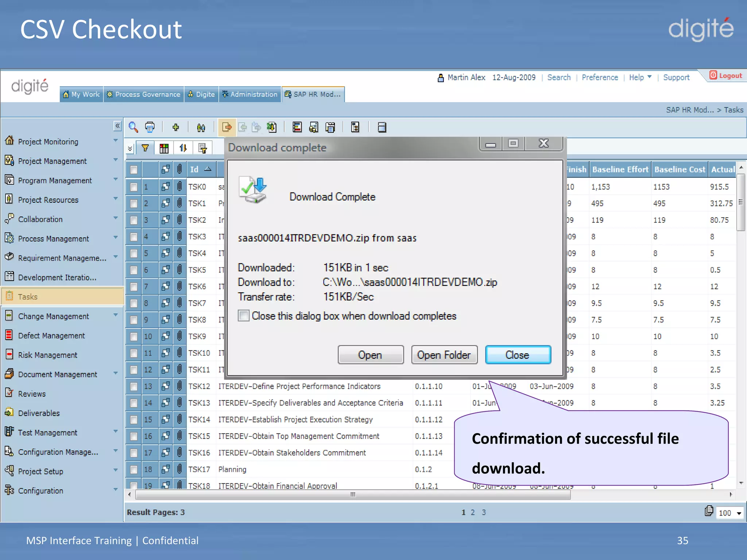Open Project Monitoring from sidebar
This screenshot has width=747, height=560.
(48, 141)
